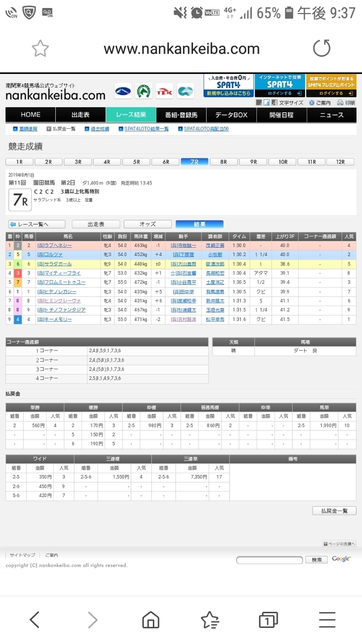
Task: Open 払戻金一覧 button below payout tables
Action: 334,511
